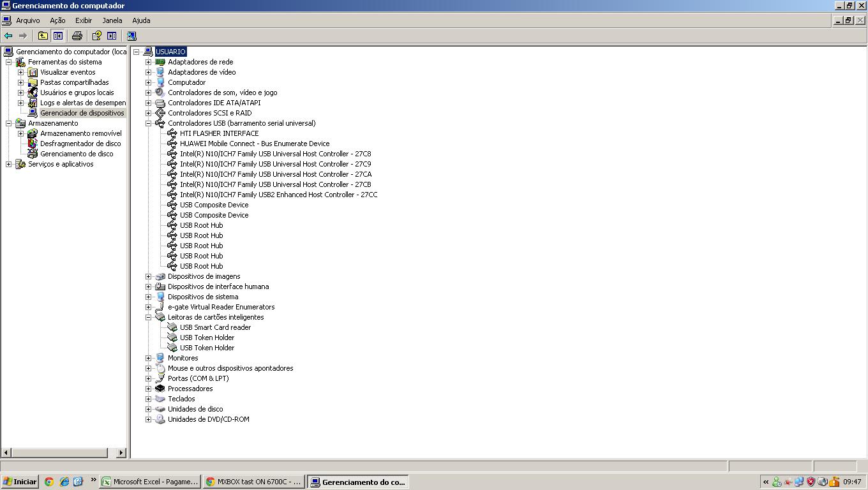The height and width of the screenshot is (490, 868).
Task: Expand Visualizar eventos node
Action: coord(21,72)
